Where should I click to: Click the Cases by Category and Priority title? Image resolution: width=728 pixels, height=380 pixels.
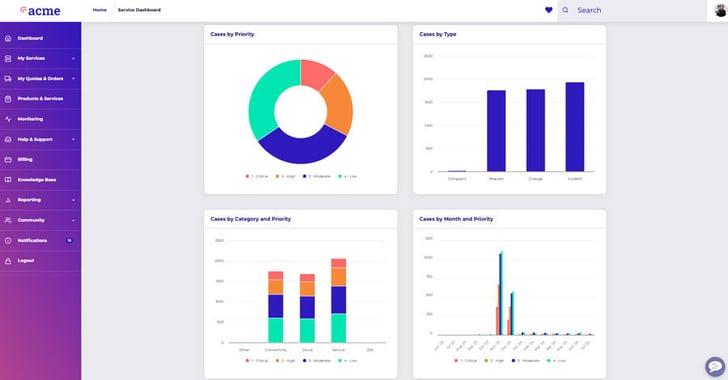tap(251, 219)
